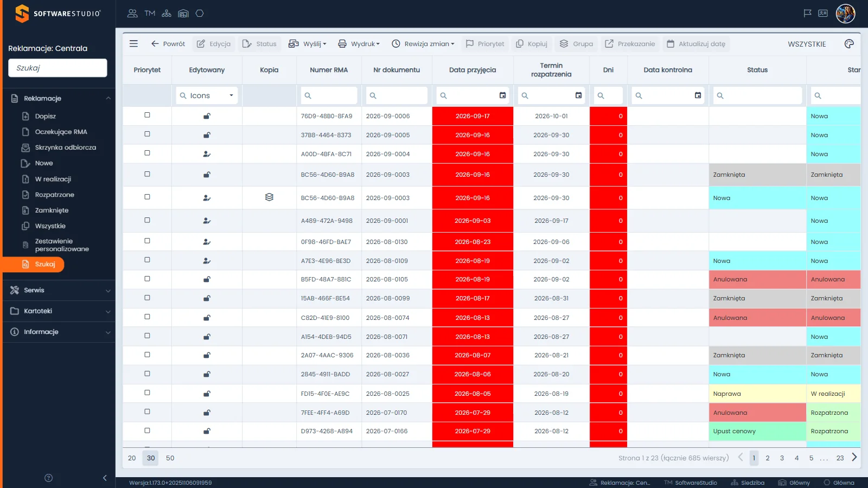
Task: Set page size to 50 rows
Action: point(170,458)
